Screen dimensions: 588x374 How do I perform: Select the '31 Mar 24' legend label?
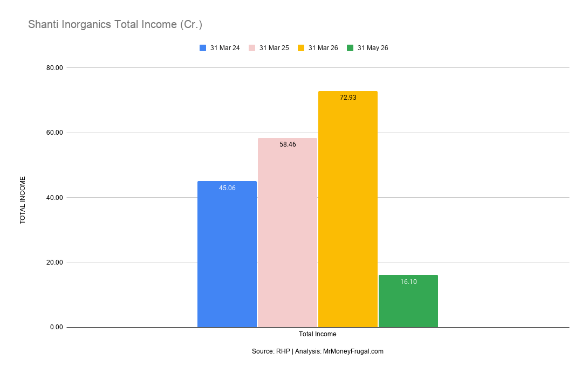pyautogui.click(x=225, y=48)
